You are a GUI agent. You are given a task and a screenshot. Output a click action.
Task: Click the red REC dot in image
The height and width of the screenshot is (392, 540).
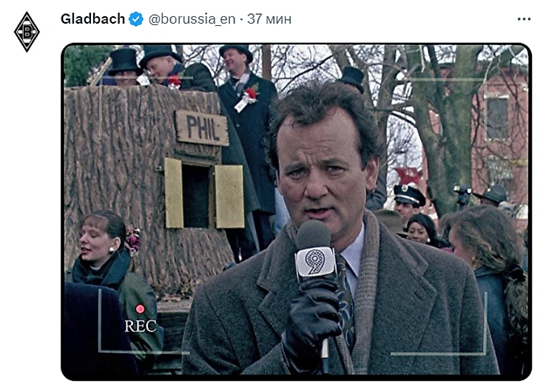[x=140, y=308]
